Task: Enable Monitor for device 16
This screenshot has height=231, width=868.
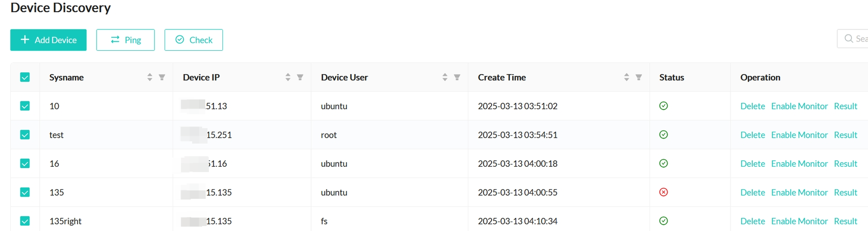Action: coord(799,164)
